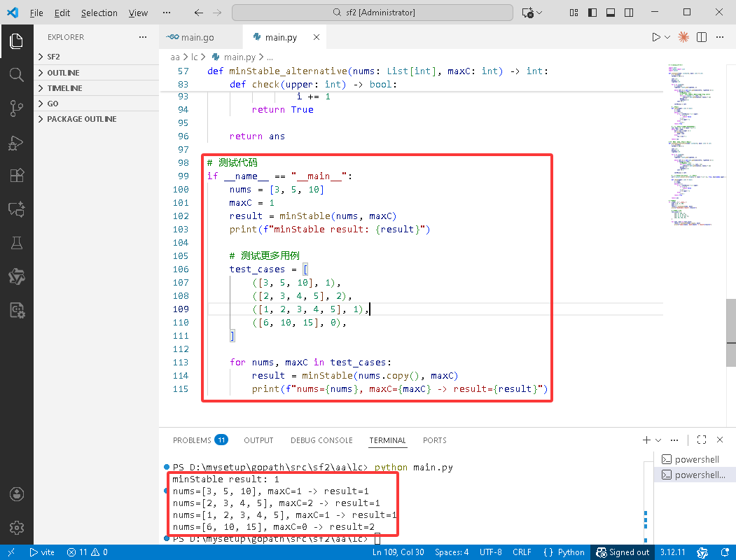Switch to the PROBLEMS panel tab
Image resolution: width=736 pixels, height=560 pixels.
tap(200, 440)
